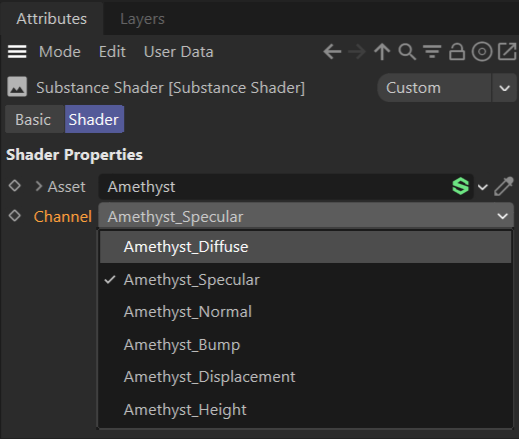
Task: Click the arrow beside Custom
Action: coord(504,88)
